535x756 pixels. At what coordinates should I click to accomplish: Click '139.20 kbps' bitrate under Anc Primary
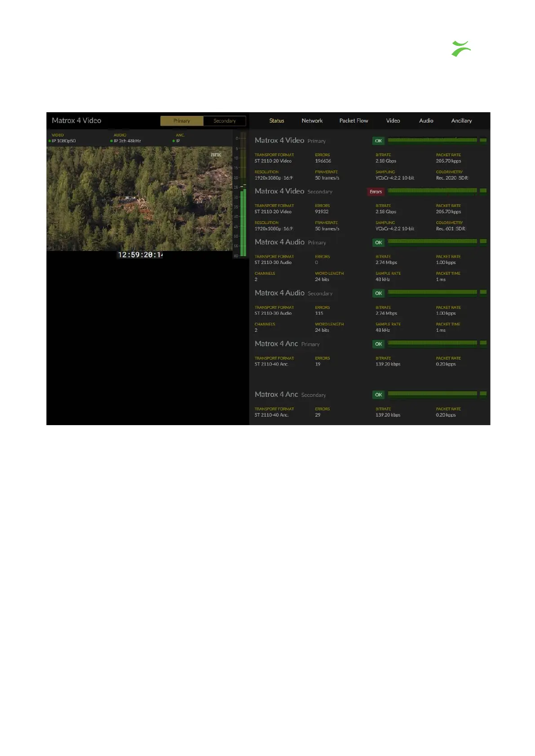pyautogui.click(x=388, y=364)
